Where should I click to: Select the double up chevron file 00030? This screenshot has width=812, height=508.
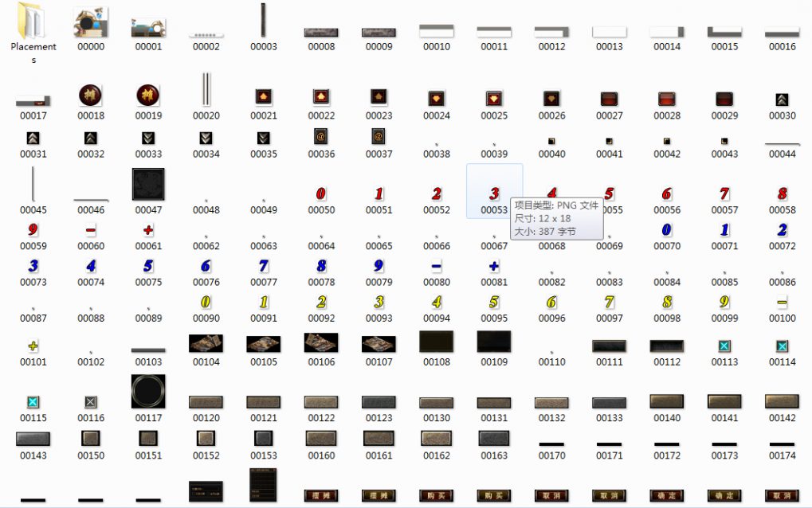[782, 100]
